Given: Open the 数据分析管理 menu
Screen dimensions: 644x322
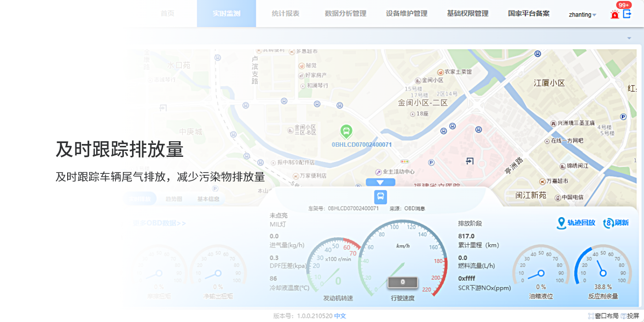Looking at the screenshot, I should pos(345,13).
